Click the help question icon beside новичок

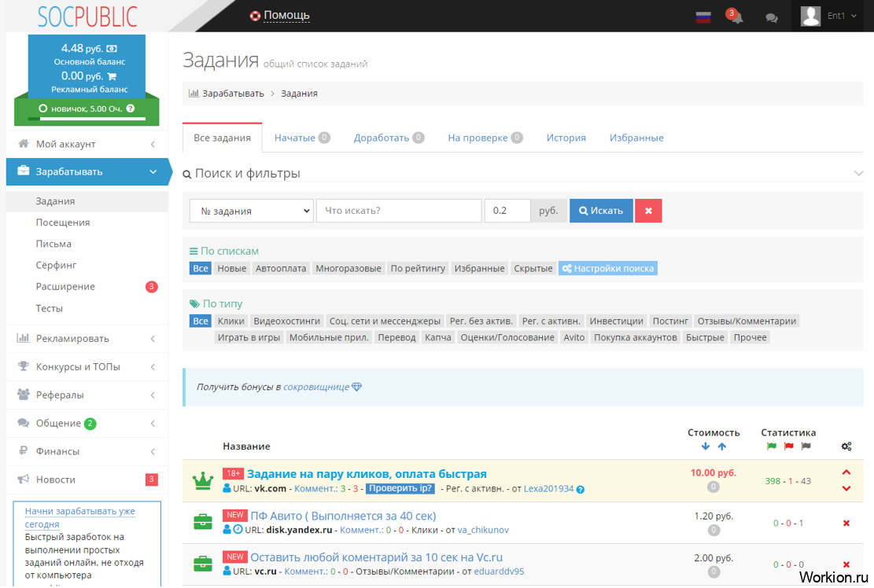click(x=131, y=108)
